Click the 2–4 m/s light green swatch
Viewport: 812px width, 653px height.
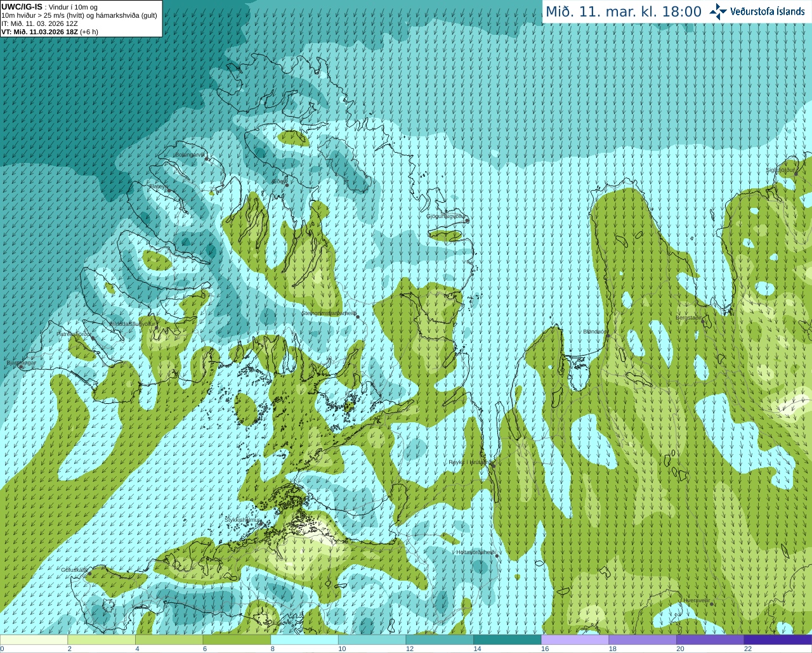click(x=101, y=640)
